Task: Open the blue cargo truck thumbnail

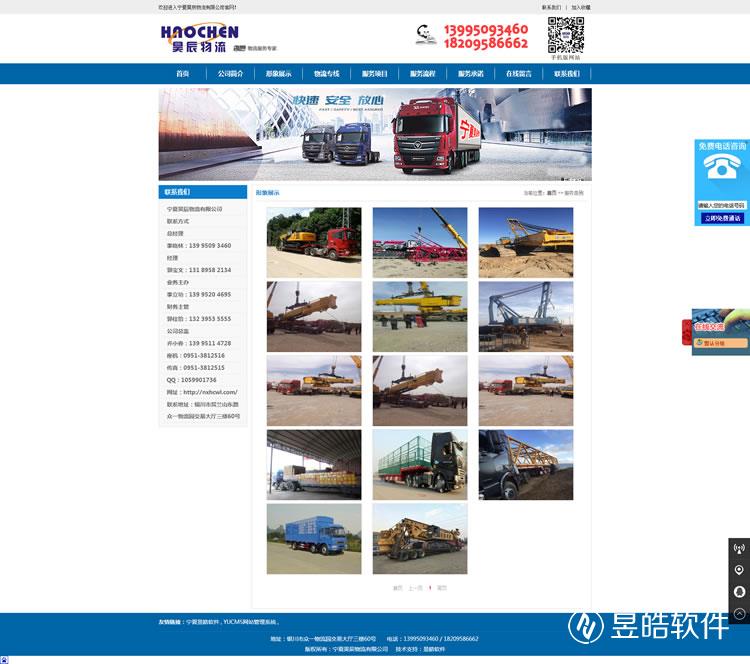Action: point(313,538)
